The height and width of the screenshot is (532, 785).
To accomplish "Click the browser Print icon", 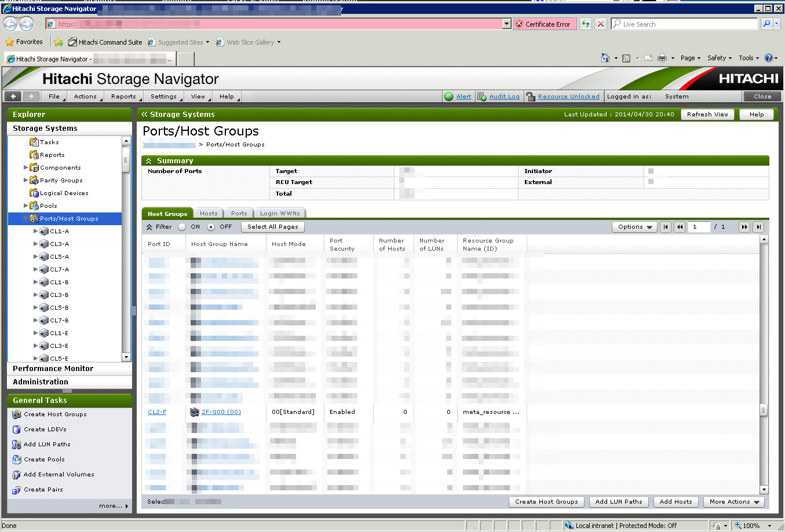I will 662,58.
